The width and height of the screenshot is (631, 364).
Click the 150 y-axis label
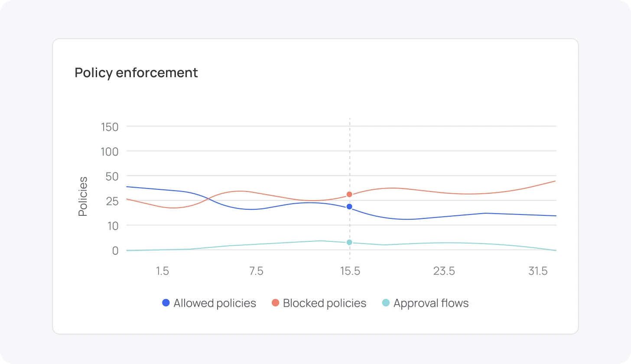110,127
